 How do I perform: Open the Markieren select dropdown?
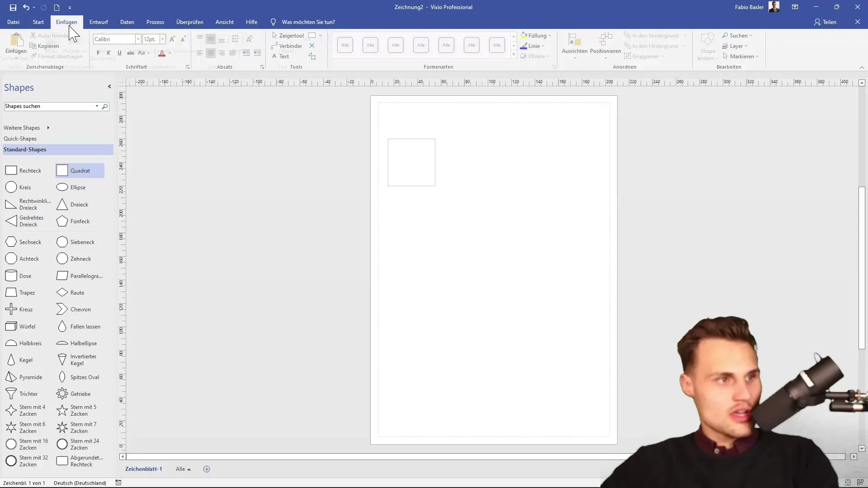click(741, 56)
